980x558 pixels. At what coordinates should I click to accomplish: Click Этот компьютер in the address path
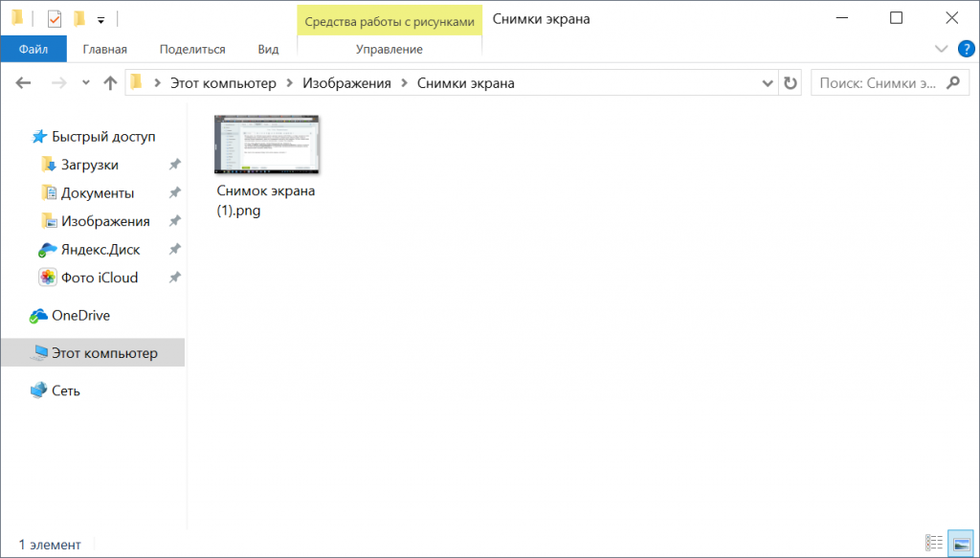pyautogui.click(x=223, y=83)
